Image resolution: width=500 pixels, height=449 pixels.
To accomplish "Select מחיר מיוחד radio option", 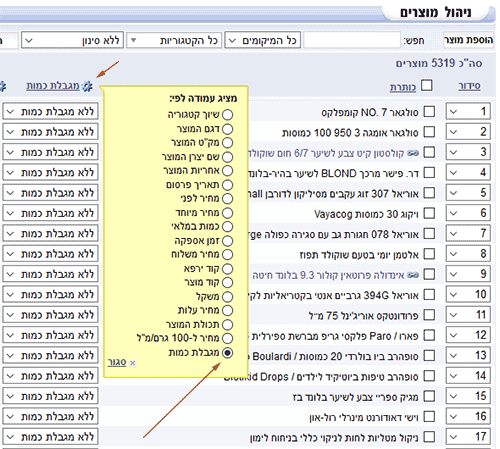I will 227,213.
